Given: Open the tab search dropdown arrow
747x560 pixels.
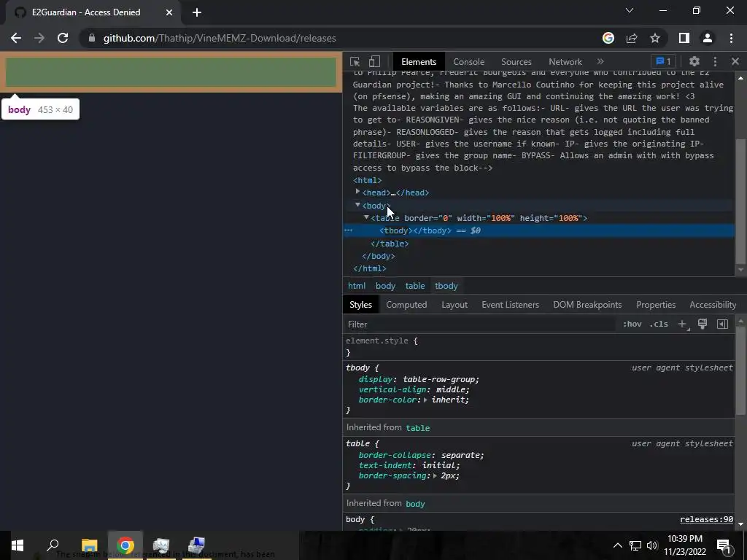Looking at the screenshot, I should point(630,10).
